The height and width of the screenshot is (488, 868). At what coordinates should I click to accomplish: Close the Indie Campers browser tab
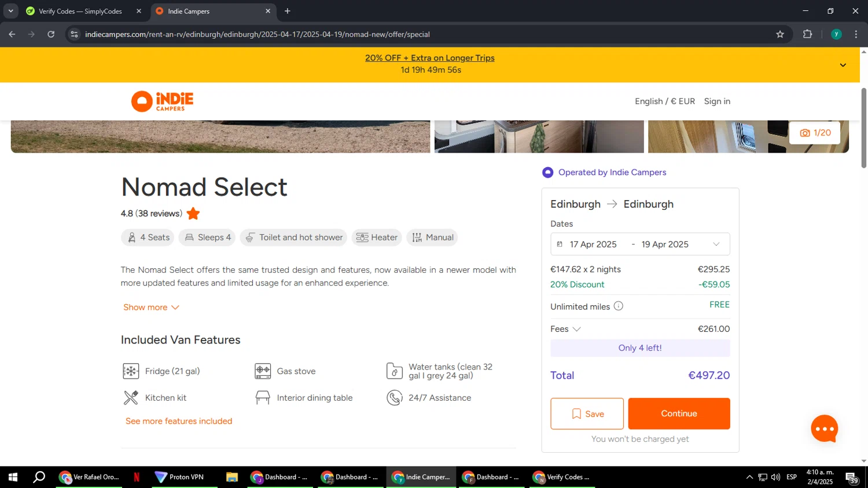point(268,11)
